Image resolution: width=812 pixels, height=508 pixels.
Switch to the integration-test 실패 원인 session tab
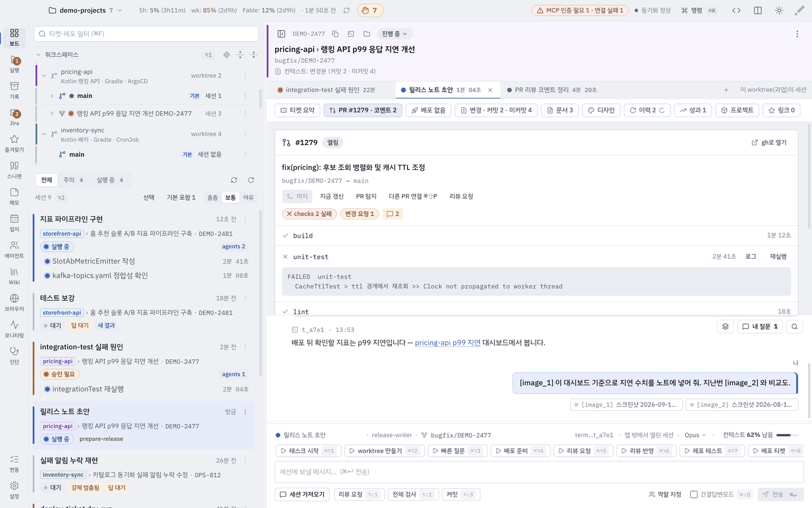(326, 90)
